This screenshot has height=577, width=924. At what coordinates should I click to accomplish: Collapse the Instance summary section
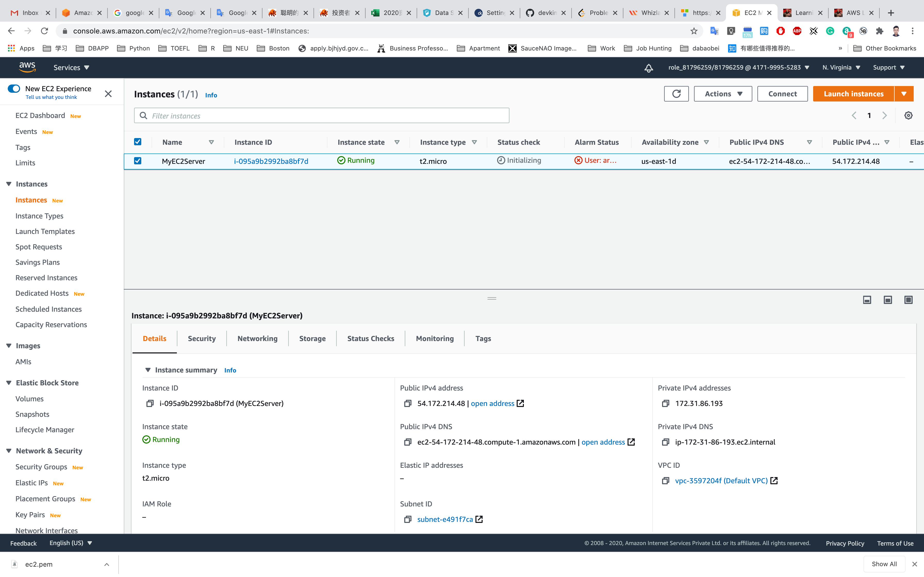point(148,370)
